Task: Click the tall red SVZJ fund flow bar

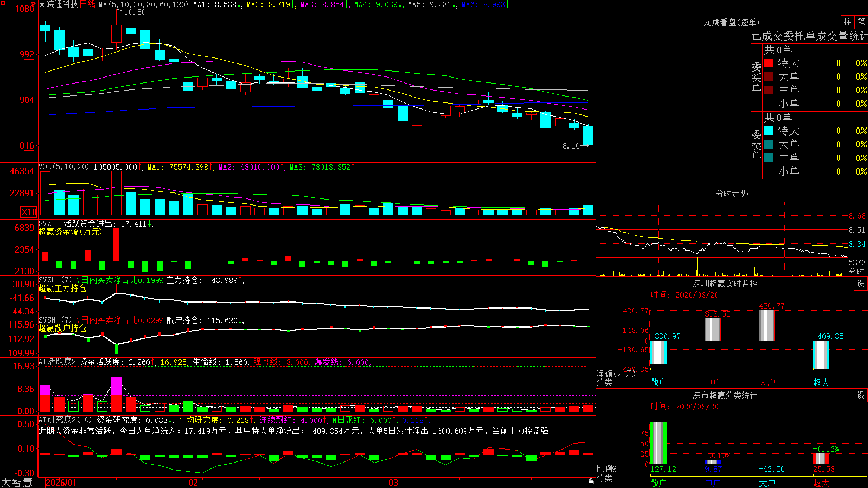Action: click(x=116, y=245)
